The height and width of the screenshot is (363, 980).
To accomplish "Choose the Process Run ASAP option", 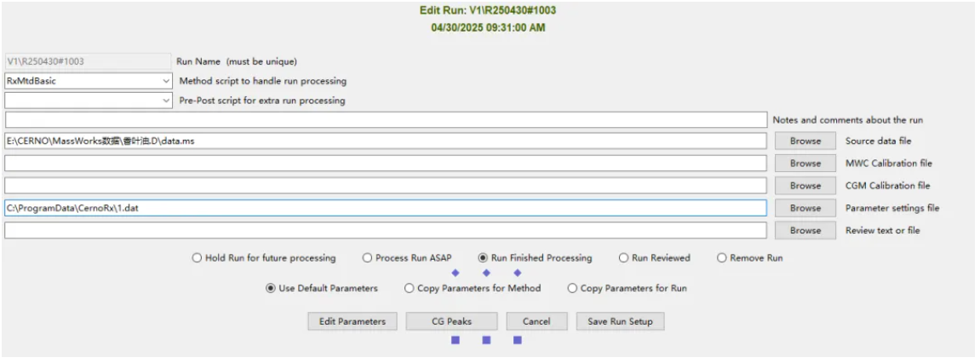I will click(368, 258).
